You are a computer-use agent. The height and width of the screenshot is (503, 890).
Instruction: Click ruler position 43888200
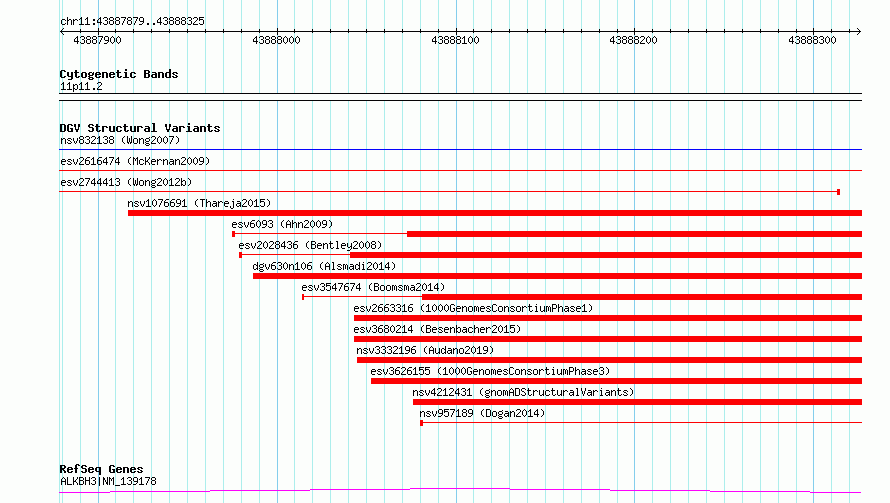633,40
